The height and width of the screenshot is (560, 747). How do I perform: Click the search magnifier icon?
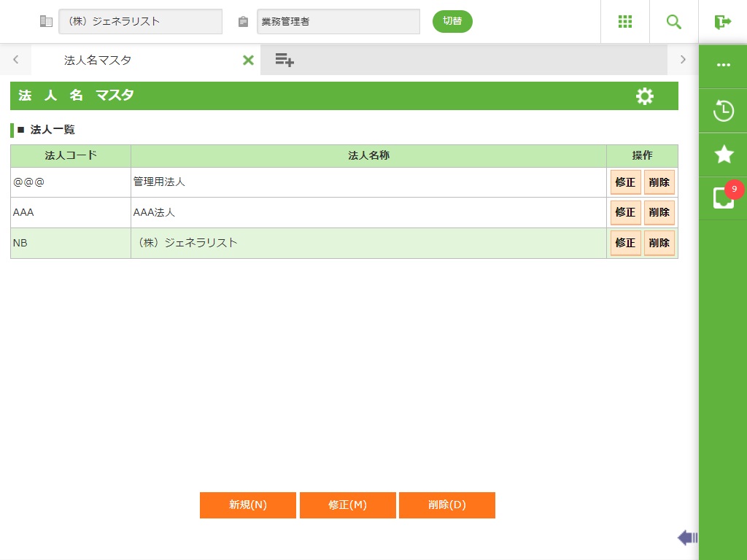coord(673,21)
